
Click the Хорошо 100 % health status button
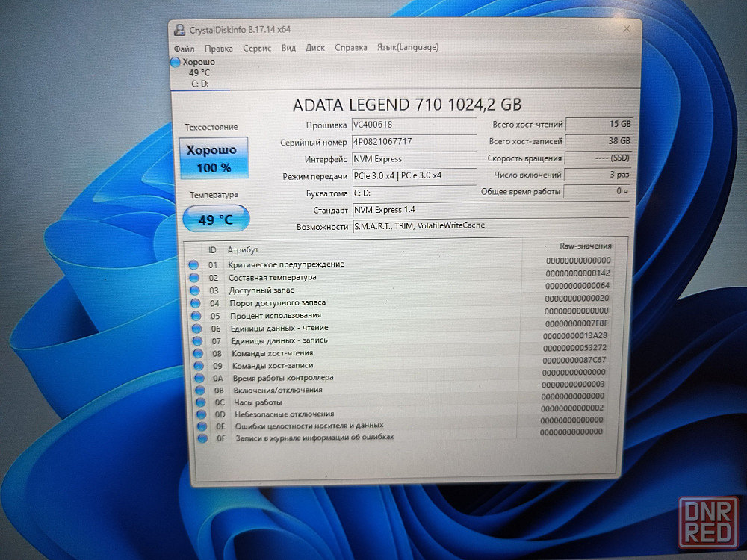pyautogui.click(x=214, y=158)
